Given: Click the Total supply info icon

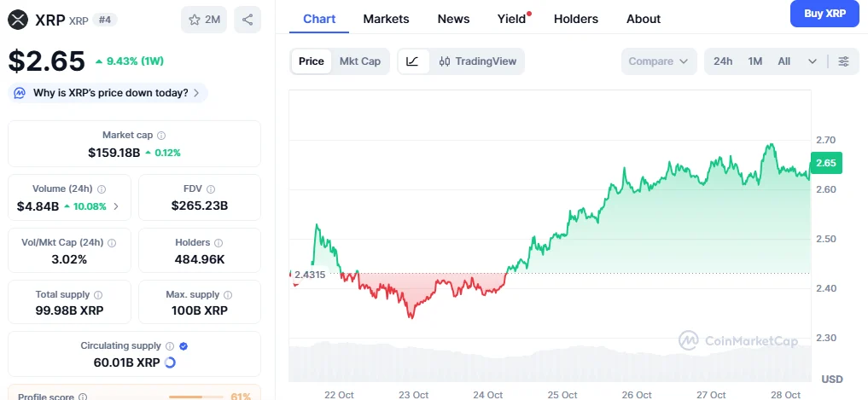Looking at the screenshot, I should [97, 295].
